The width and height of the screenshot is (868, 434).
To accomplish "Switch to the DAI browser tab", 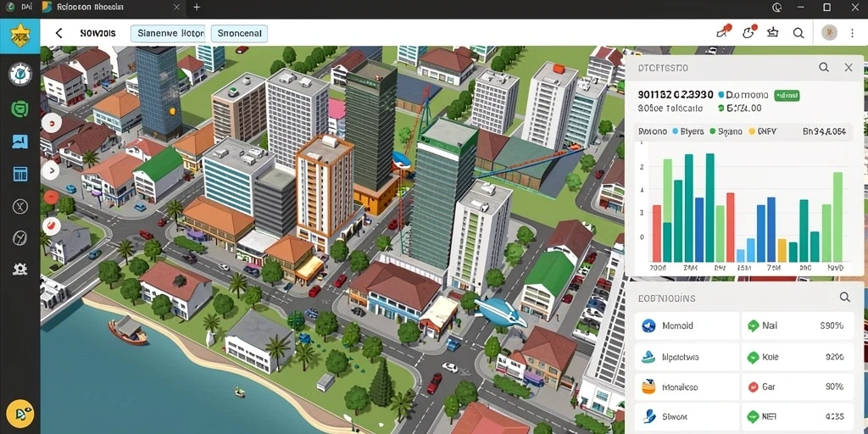I will point(19,7).
